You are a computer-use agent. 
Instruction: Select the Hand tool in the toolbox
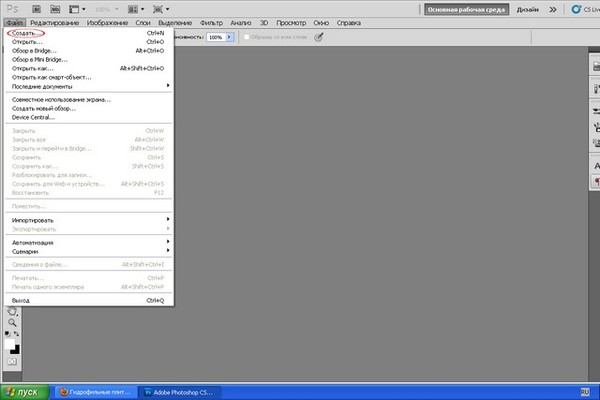12,310
